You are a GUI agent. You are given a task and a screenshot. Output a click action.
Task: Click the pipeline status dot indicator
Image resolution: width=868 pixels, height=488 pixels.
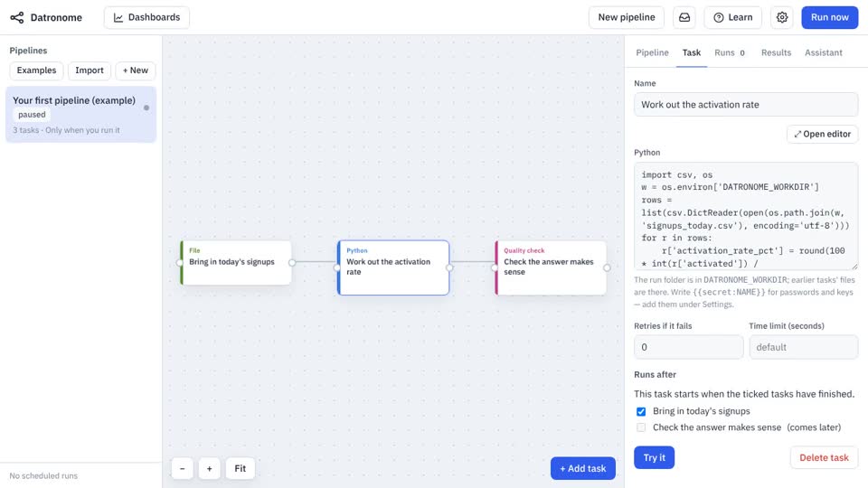[146, 108]
